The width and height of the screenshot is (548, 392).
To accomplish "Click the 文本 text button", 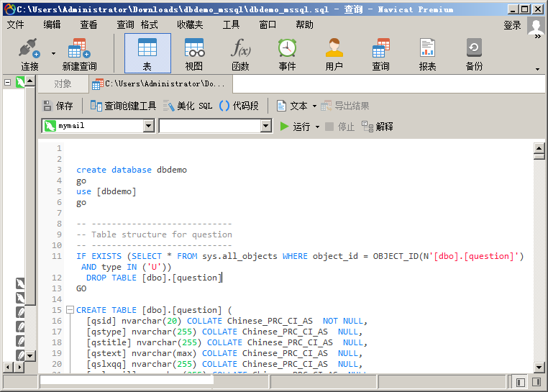I will click(x=292, y=106).
